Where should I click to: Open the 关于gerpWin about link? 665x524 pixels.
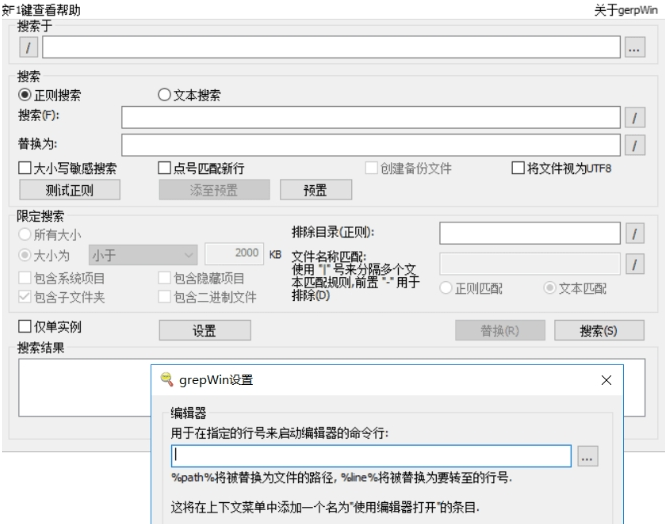tap(626, 11)
